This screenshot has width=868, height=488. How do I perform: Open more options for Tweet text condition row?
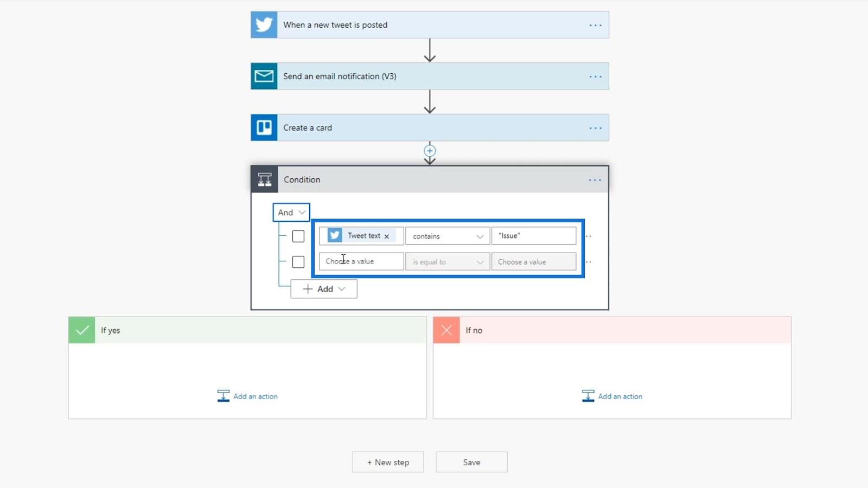click(x=589, y=236)
